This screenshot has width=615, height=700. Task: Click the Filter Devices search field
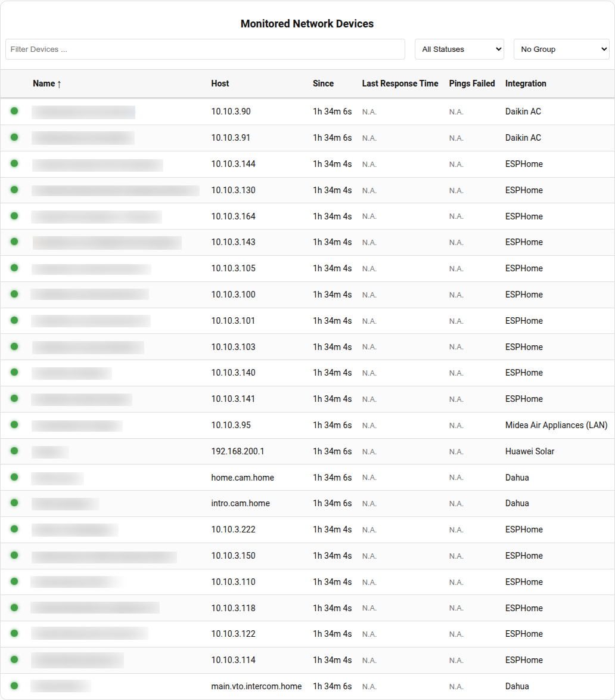pos(205,49)
